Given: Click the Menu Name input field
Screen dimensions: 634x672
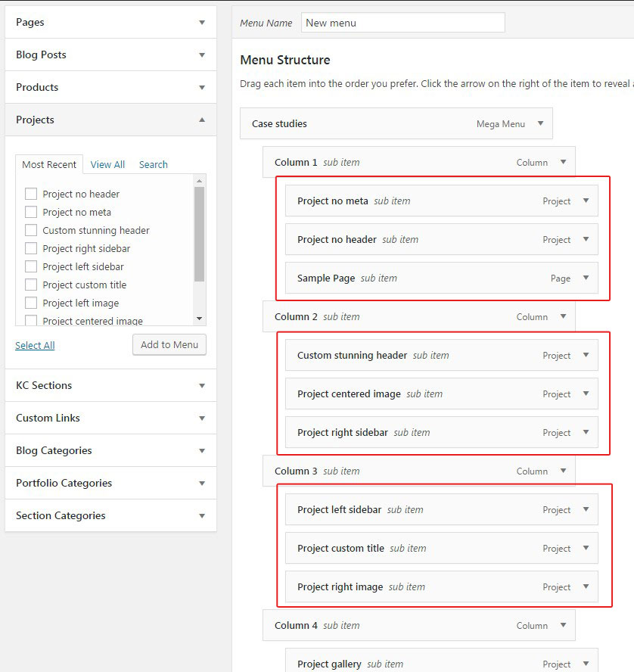Looking at the screenshot, I should [402, 23].
